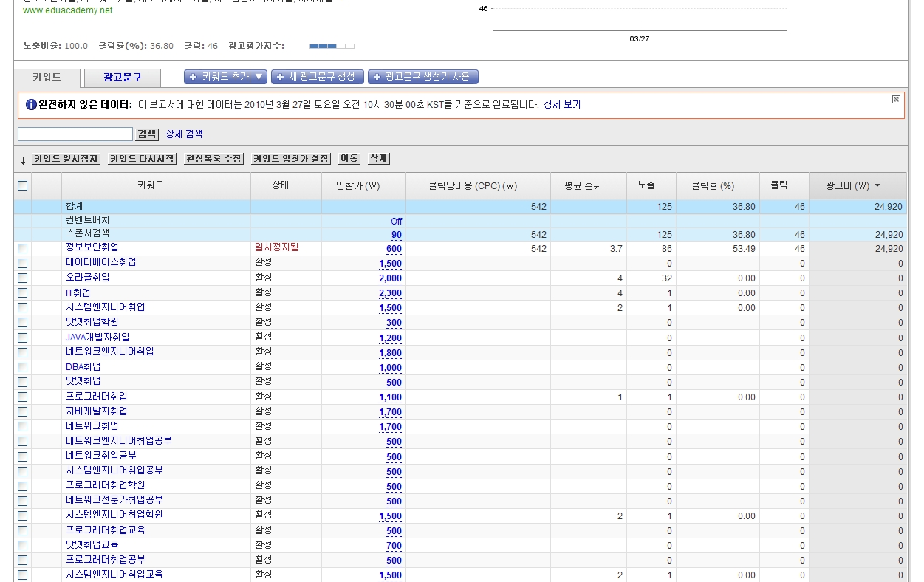This screenshot has height=582, width=924.
Task: Open the 상세 검색 link
Action: tap(184, 134)
